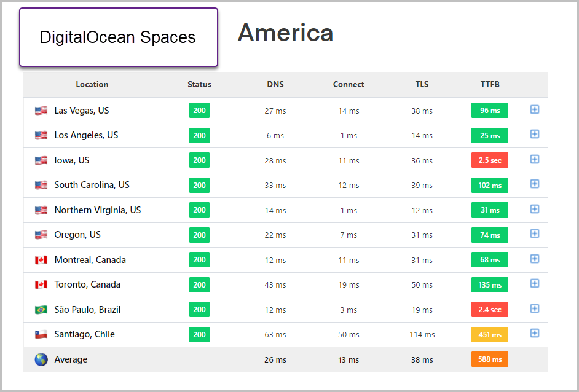Click the 200 status badge for Las Vegas

coord(199,111)
